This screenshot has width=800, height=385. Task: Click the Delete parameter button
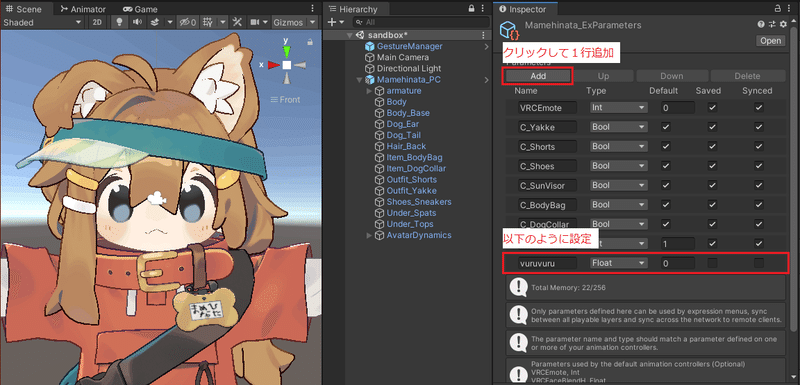click(x=747, y=76)
